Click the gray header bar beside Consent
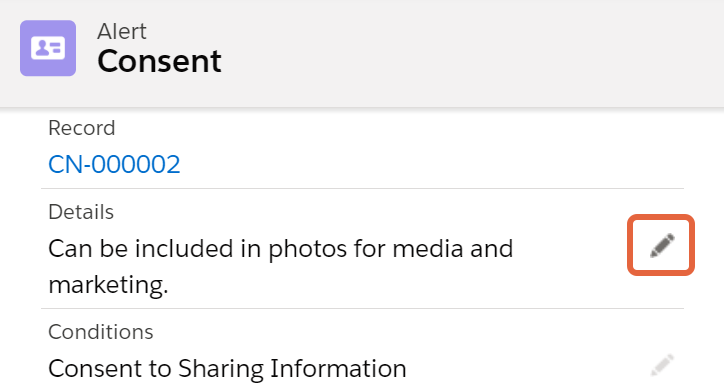The image size is (724, 390). pos(462,51)
